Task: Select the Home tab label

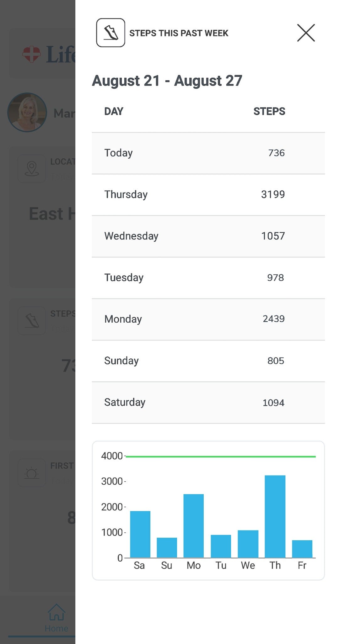Action: (x=56, y=628)
